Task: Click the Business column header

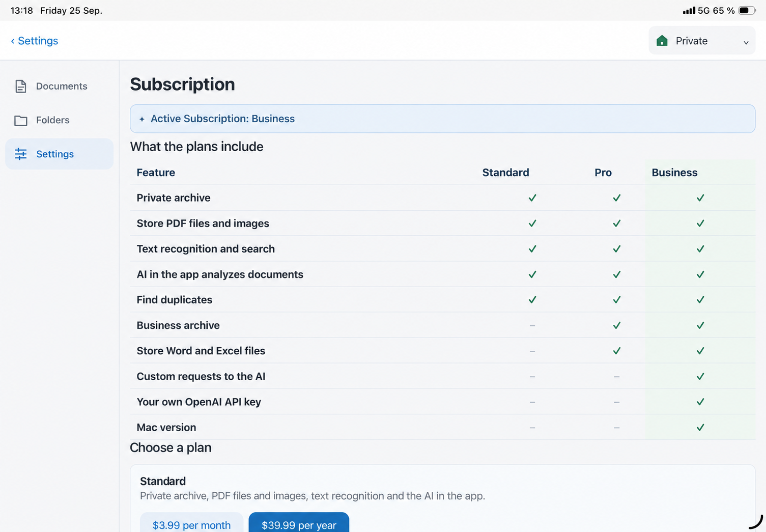Action: click(674, 173)
